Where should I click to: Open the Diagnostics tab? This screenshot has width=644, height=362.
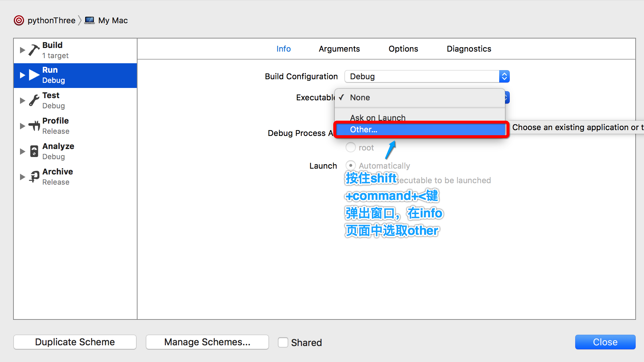(469, 49)
